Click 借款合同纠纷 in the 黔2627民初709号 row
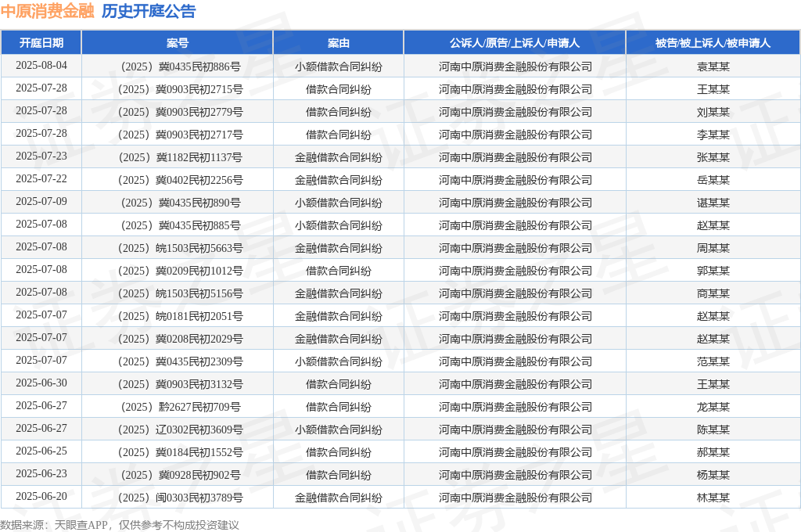 [338, 407]
